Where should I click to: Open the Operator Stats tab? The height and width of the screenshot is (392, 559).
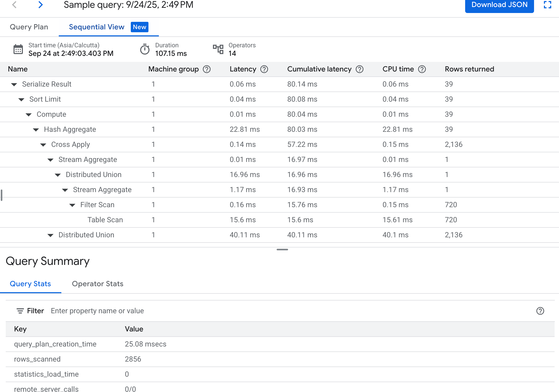(97, 284)
